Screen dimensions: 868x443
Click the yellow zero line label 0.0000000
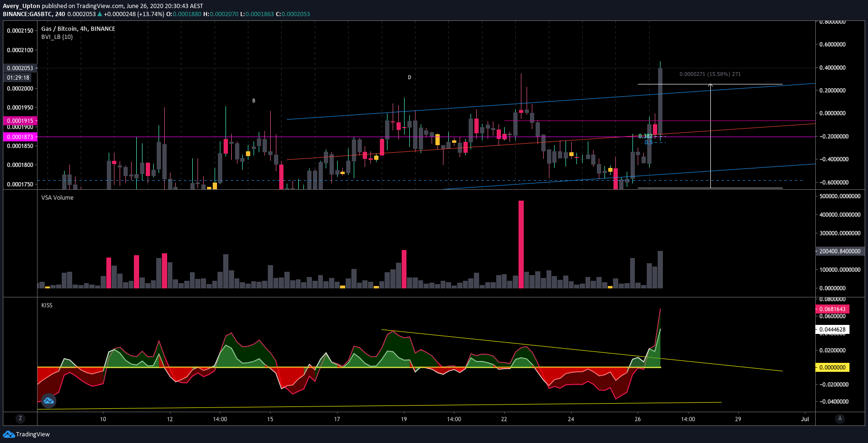point(832,367)
